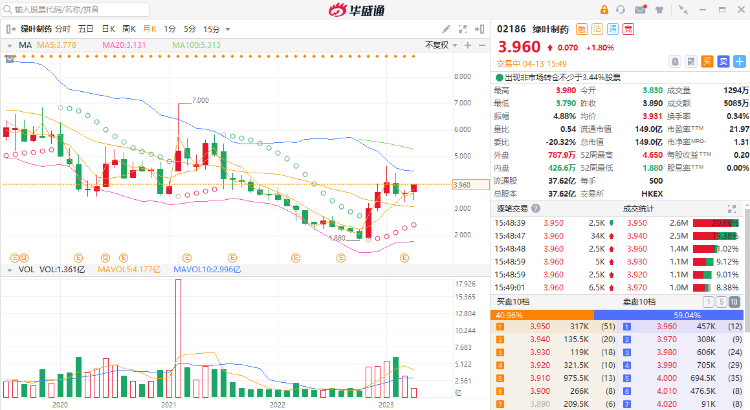
Task: Expand the trade statistics panel icon
Action: [x=732, y=209]
